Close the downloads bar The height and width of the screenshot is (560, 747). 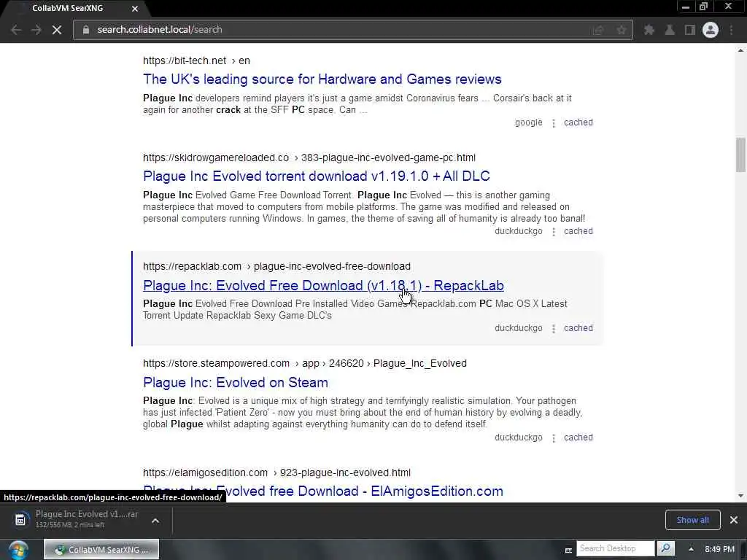pyautogui.click(x=734, y=520)
